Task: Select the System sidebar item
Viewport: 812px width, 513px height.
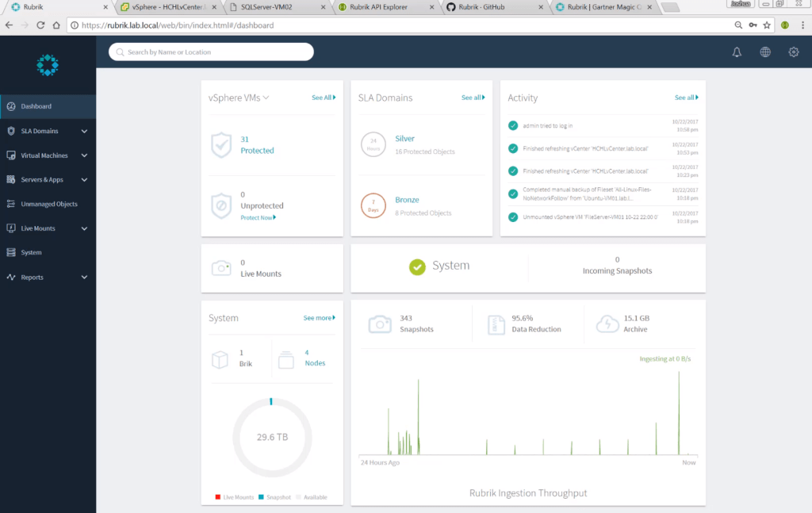Action: [x=31, y=253]
